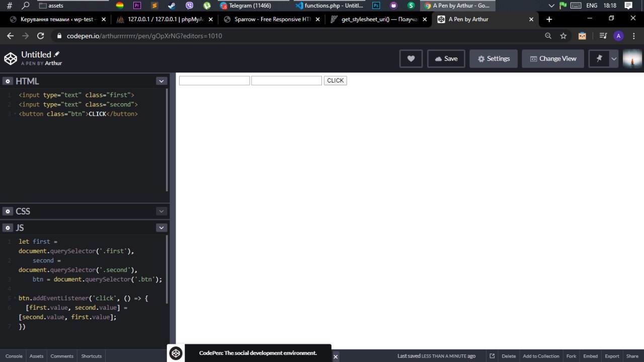Viewport: 644px width, 362px height.
Task: Open Photoshop from taskbar
Action: pyautogui.click(x=376, y=6)
